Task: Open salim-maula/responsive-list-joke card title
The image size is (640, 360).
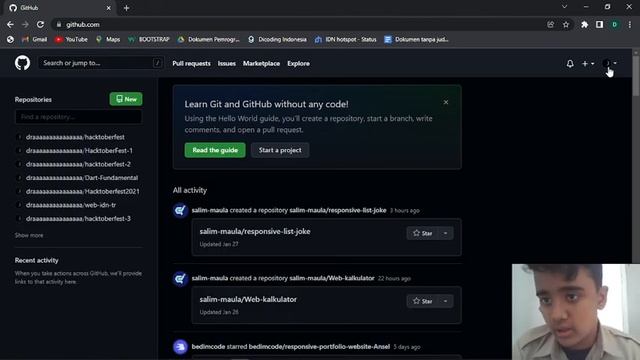Action: pyautogui.click(x=255, y=231)
